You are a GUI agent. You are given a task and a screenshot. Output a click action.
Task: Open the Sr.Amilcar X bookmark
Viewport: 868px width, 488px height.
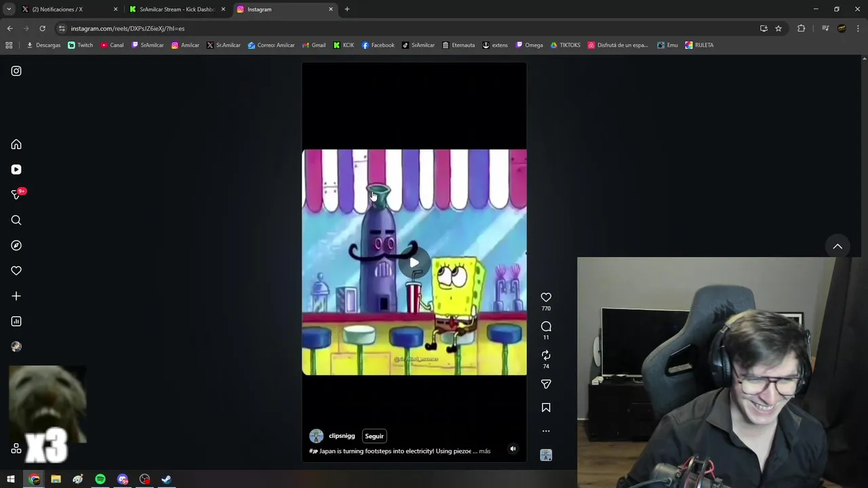(224, 45)
